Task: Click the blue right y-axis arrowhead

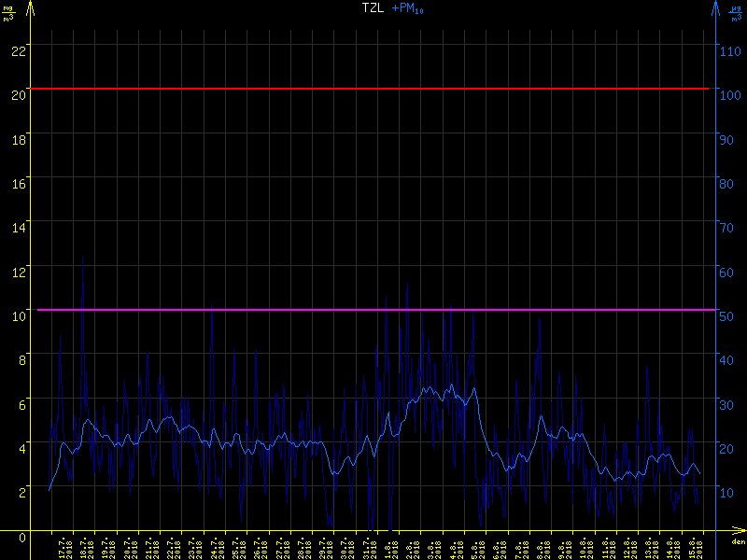Action: (716, 8)
